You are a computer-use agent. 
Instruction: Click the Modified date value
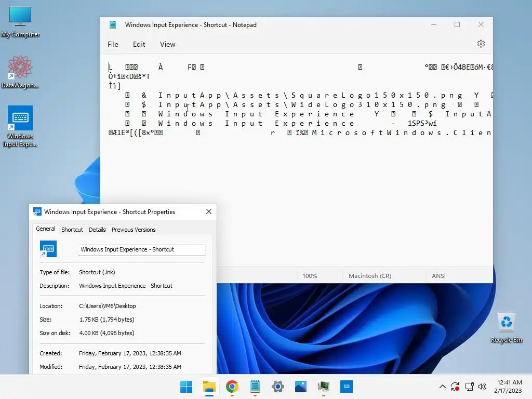tap(130, 367)
